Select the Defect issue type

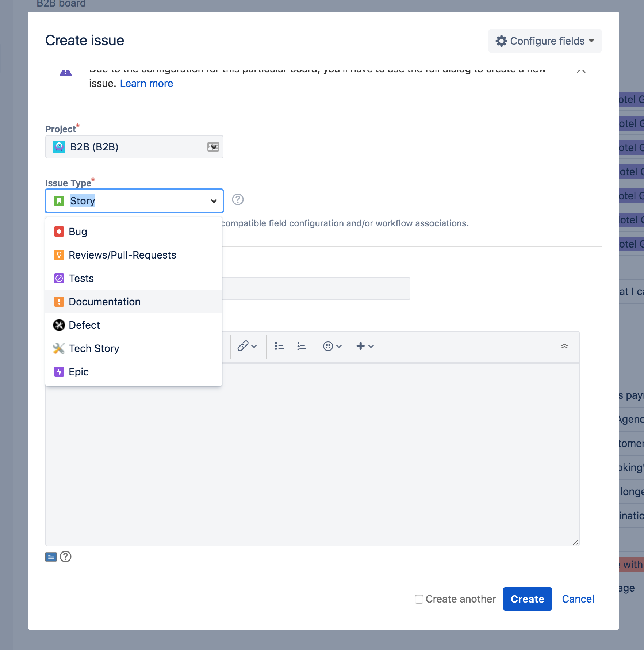134,325
